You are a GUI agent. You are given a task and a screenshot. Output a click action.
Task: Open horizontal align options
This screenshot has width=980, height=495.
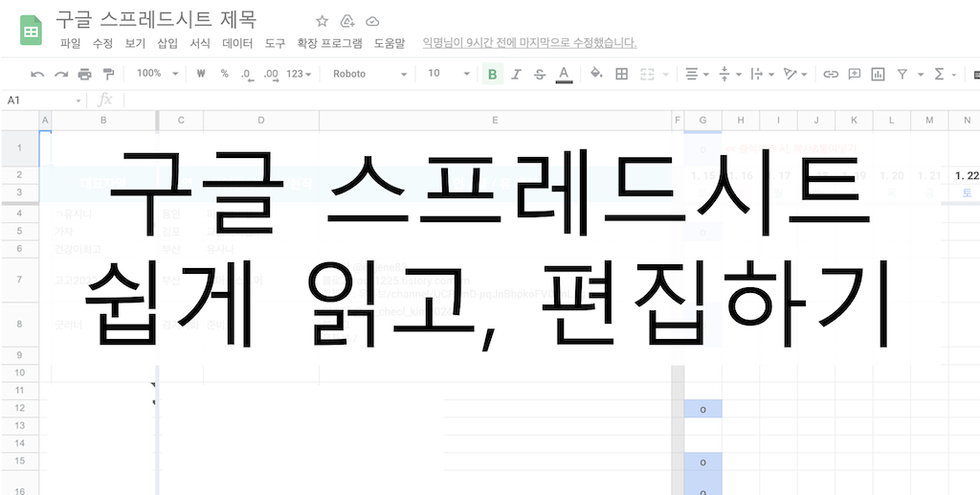point(697,75)
